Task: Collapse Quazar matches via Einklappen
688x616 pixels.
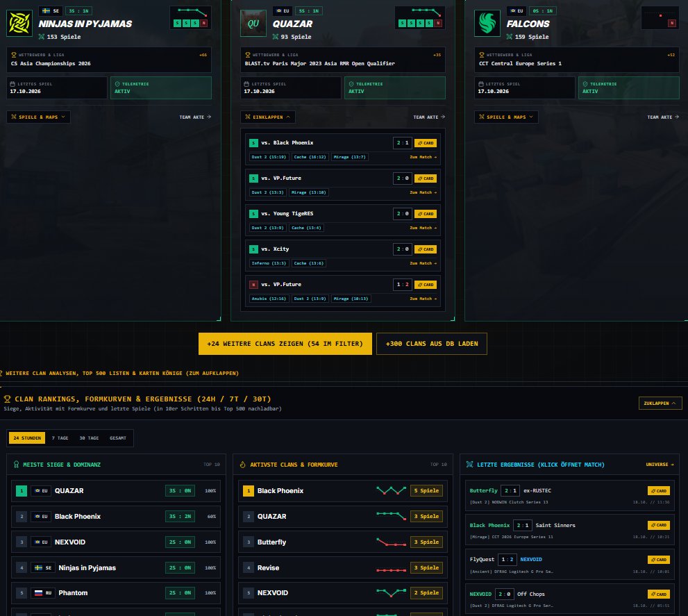Action: (x=268, y=117)
